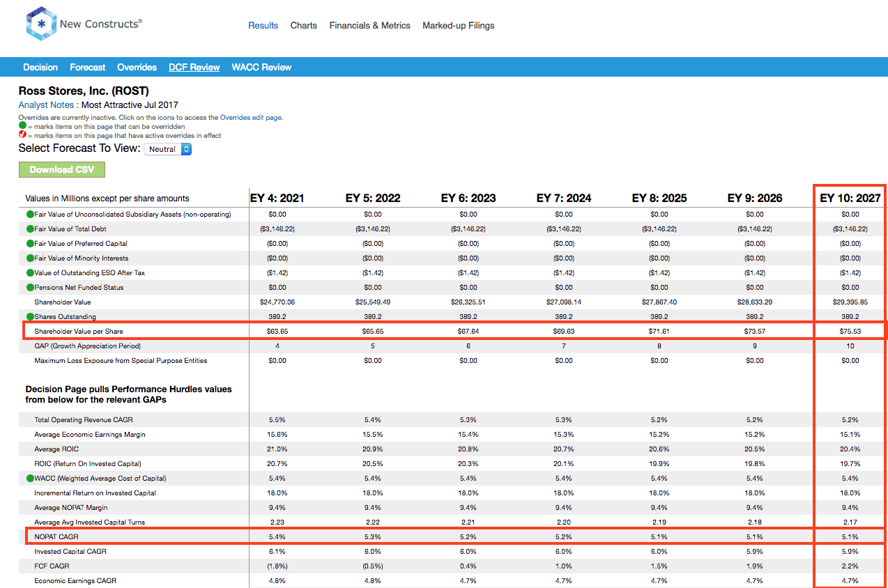Click override icon for Fair Value of Unconsolidated Subsidiary Assets
The height and width of the screenshot is (588, 888).
pos(30,214)
